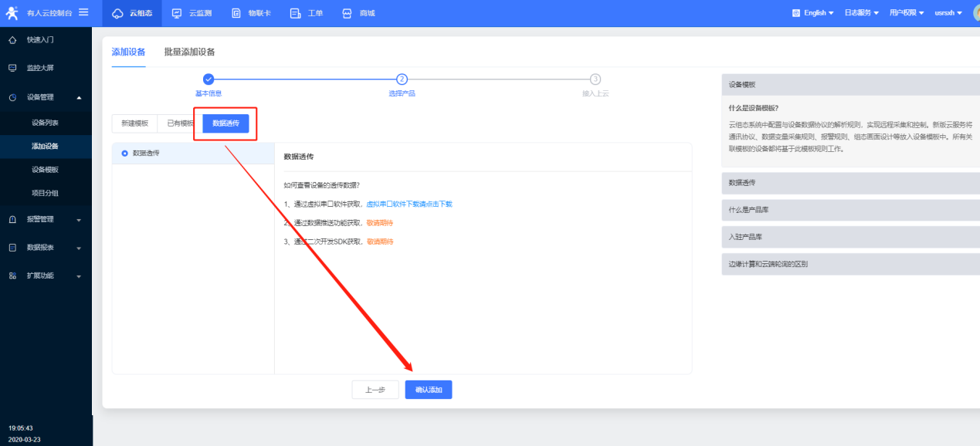This screenshot has height=446, width=980.
Task: Select the 新建模板 tab
Action: click(134, 123)
